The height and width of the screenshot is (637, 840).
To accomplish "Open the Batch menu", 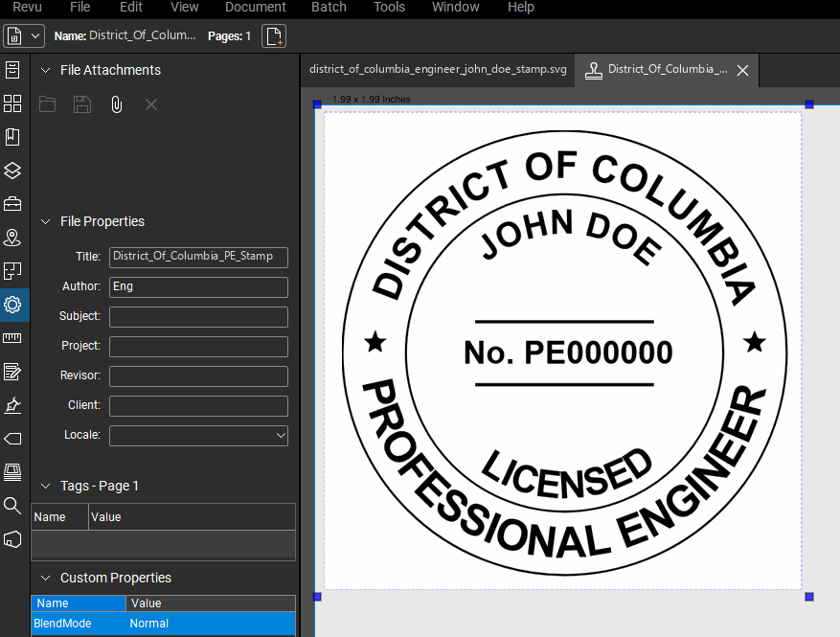I will (329, 7).
